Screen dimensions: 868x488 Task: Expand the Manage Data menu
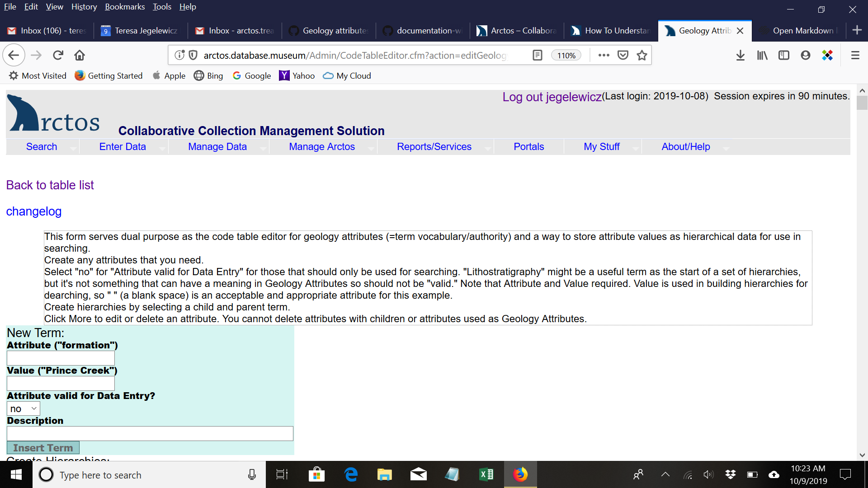(217, 147)
